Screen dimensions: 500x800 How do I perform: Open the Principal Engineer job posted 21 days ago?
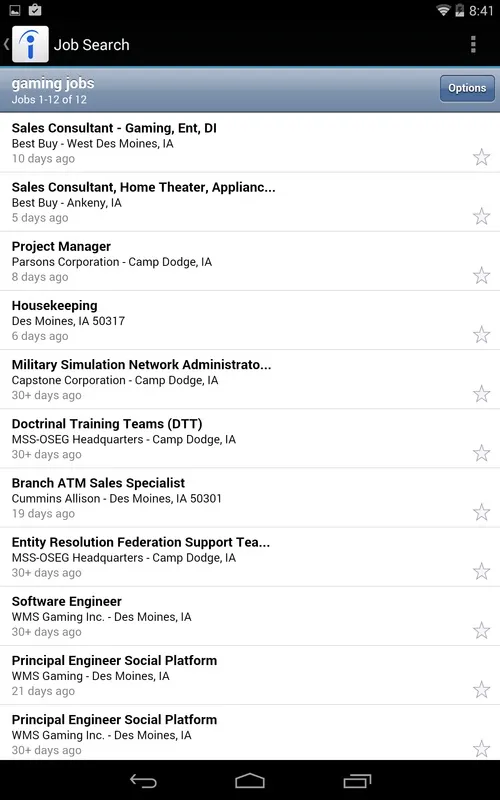250,676
